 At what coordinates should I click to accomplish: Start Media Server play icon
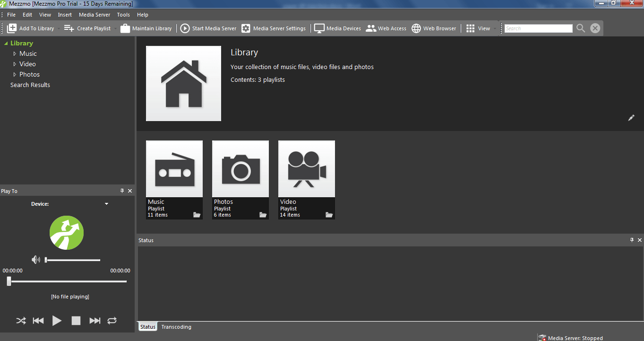185,28
